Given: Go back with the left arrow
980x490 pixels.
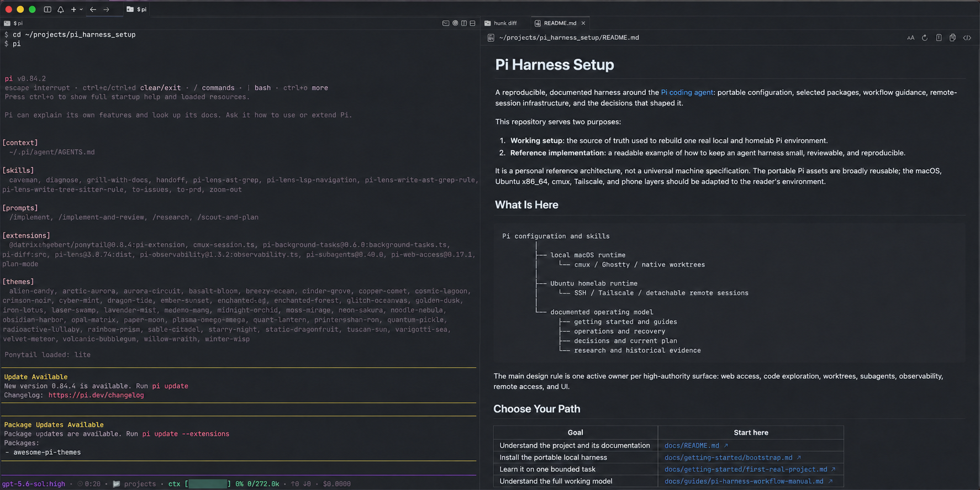Looking at the screenshot, I should coord(93,9).
